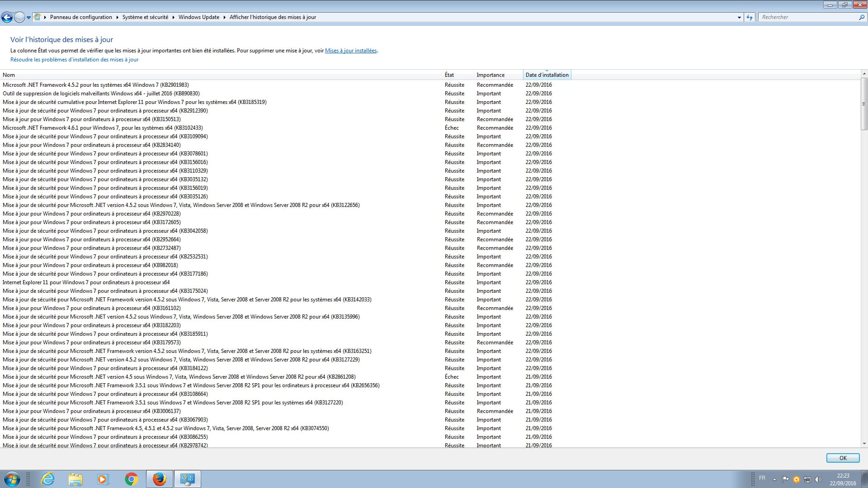Image resolution: width=868 pixels, height=488 pixels.
Task: Switch to Firefox in the taskbar
Action: pyautogui.click(x=159, y=479)
